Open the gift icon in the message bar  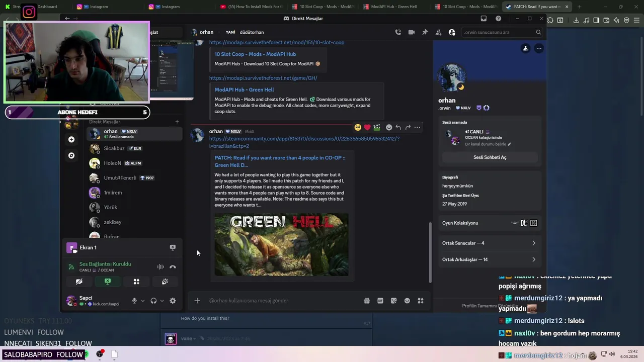click(x=367, y=301)
